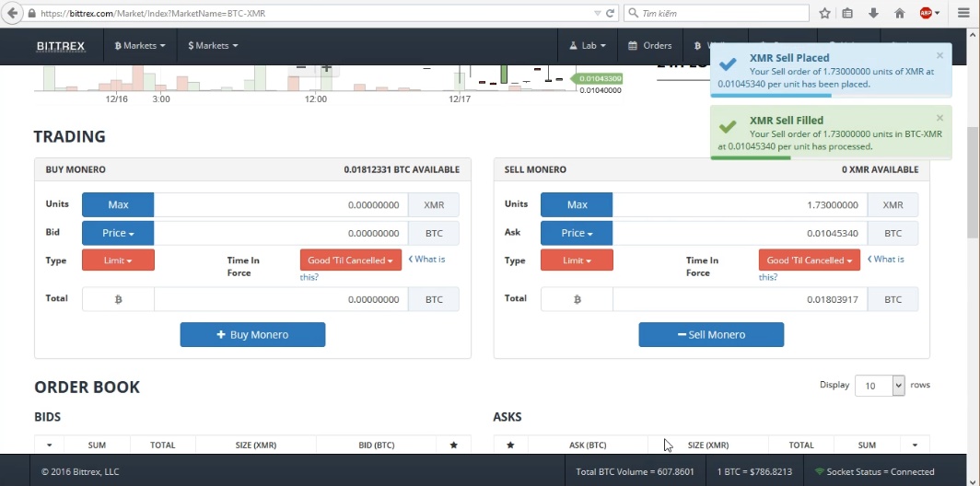980x486 pixels.
Task: Click the star column header in Bids table
Action: point(454,445)
